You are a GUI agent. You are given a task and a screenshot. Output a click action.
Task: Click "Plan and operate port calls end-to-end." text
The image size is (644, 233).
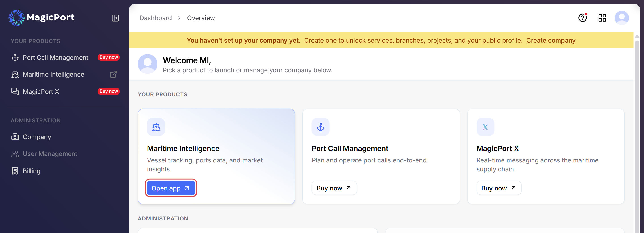coord(370,160)
